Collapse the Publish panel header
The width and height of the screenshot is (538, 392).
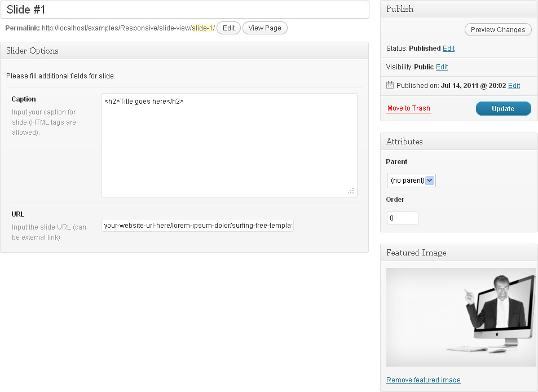point(458,9)
